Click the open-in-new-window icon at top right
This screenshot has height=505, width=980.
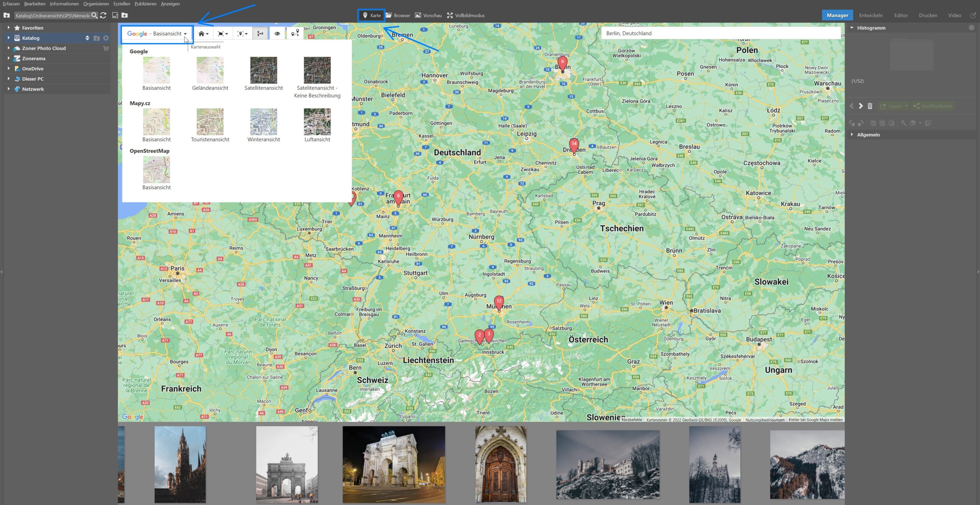click(973, 15)
